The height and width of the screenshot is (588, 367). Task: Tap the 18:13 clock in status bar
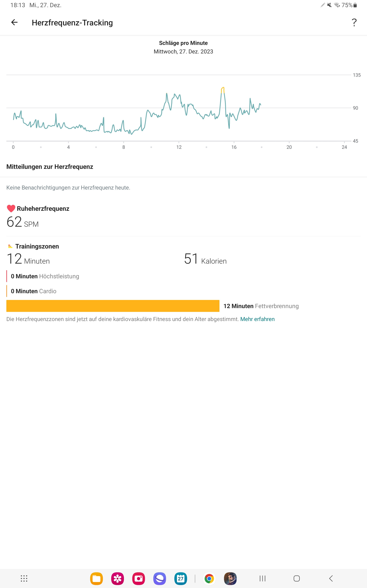click(x=18, y=5)
